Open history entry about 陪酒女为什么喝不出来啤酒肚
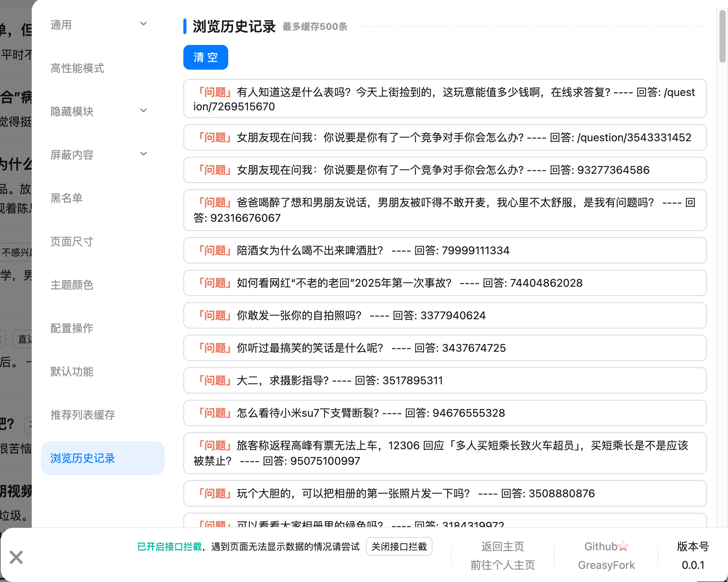The height and width of the screenshot is (582, 728). click(445, 250)
